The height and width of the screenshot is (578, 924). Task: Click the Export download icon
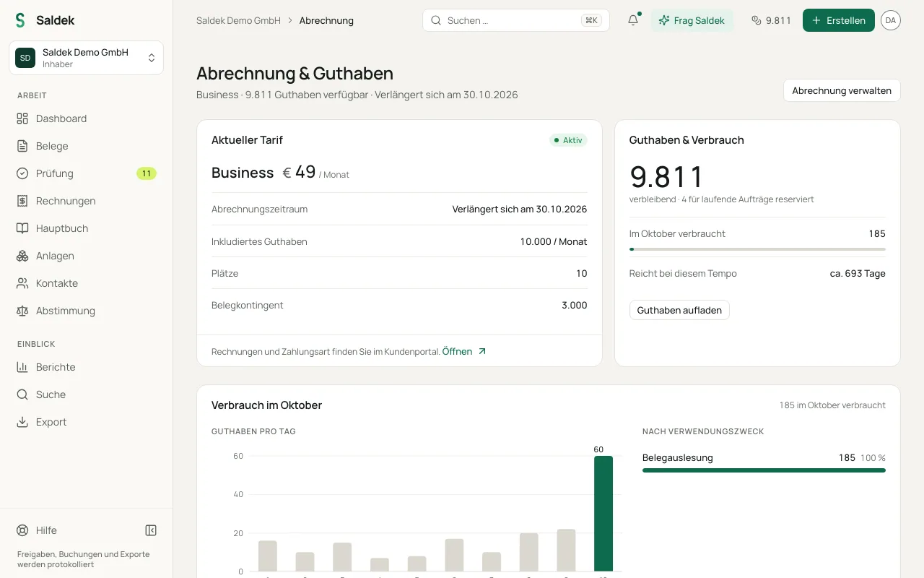(22, 422)
